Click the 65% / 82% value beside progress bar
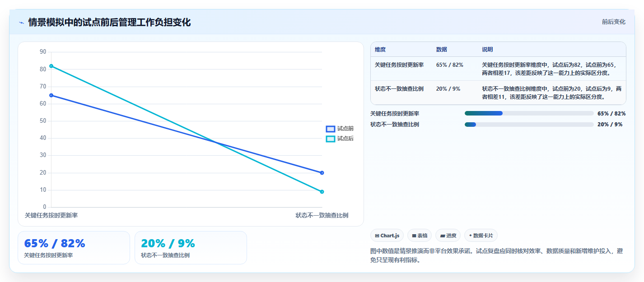 (611, 114)
